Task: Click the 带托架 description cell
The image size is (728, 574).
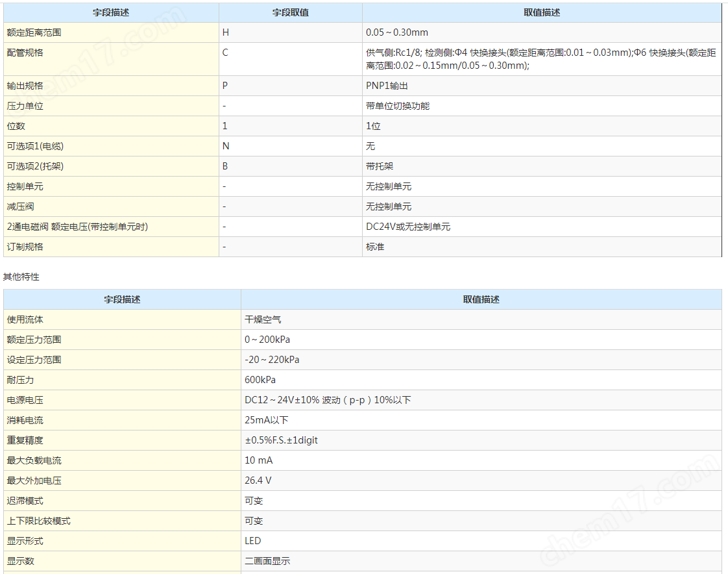Action: (x=377, y=166)
